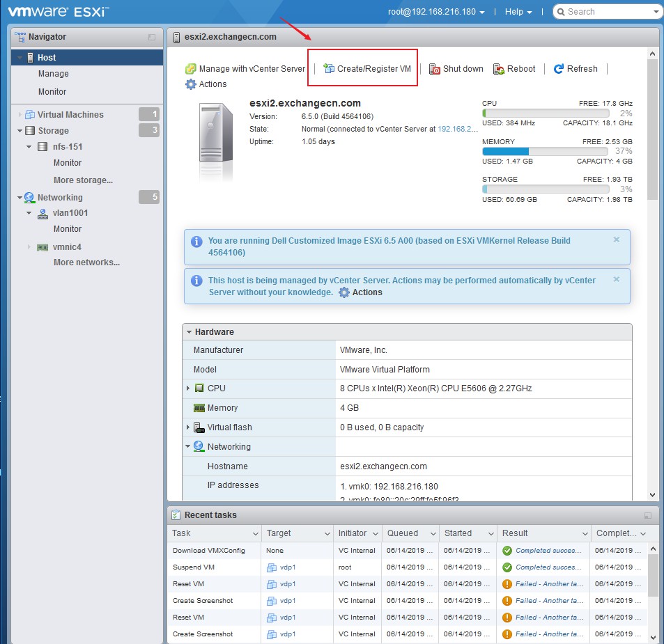Open the Result column dropdown arrow

point(585,534)
